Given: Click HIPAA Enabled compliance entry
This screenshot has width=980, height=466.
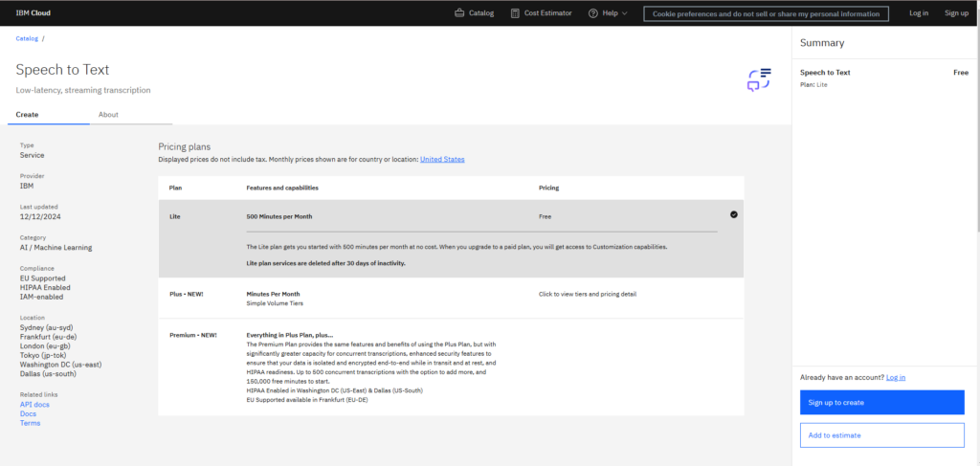Looking at the screenshot, I should [x=45, y=287].
